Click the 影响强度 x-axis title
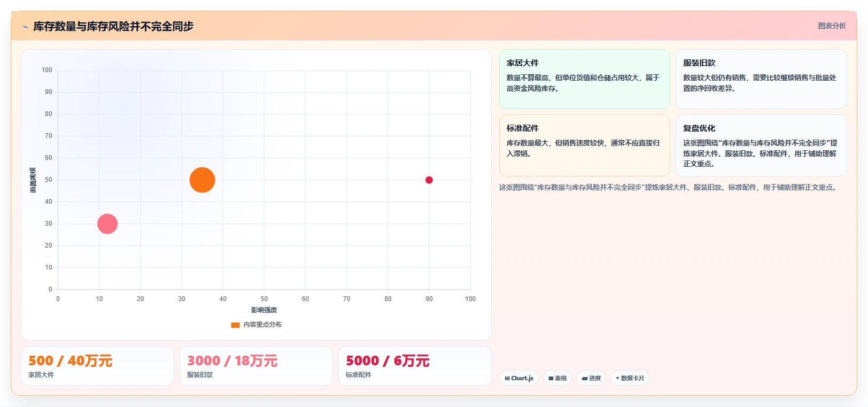The height and width of the screenshot is (407, 868). 264,310
